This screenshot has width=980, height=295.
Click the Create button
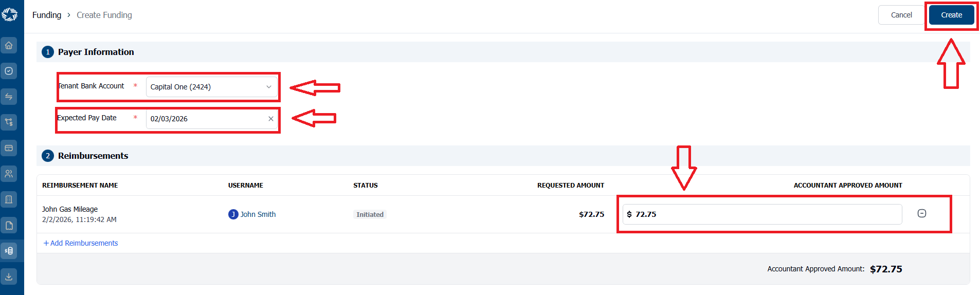951,15
